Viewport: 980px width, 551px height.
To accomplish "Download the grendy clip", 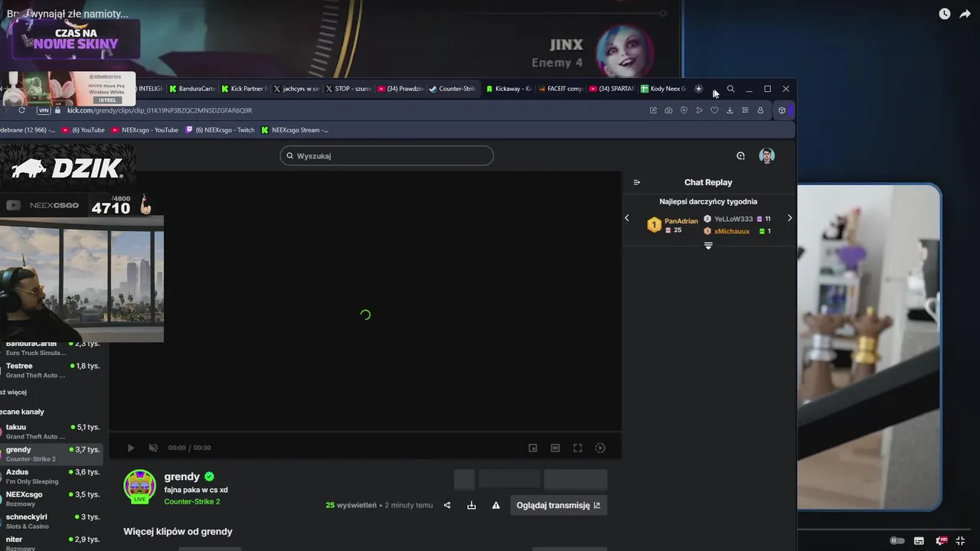I will [472, 505].
